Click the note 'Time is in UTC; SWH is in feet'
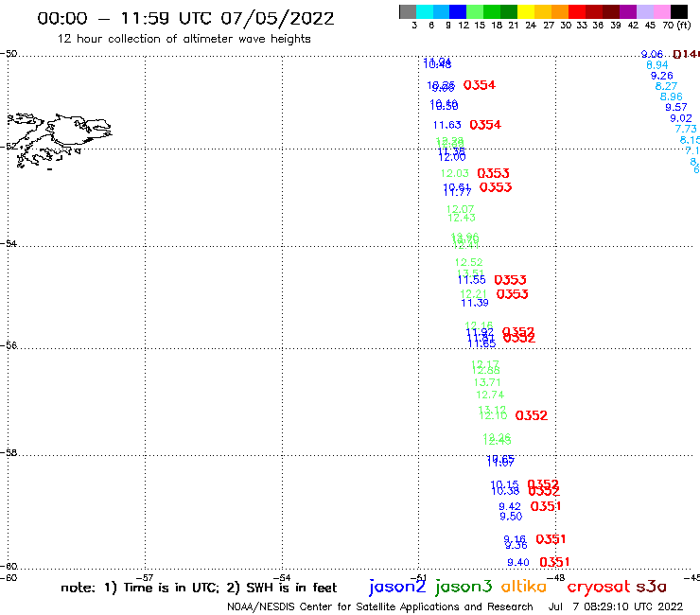 click(199, 588)
